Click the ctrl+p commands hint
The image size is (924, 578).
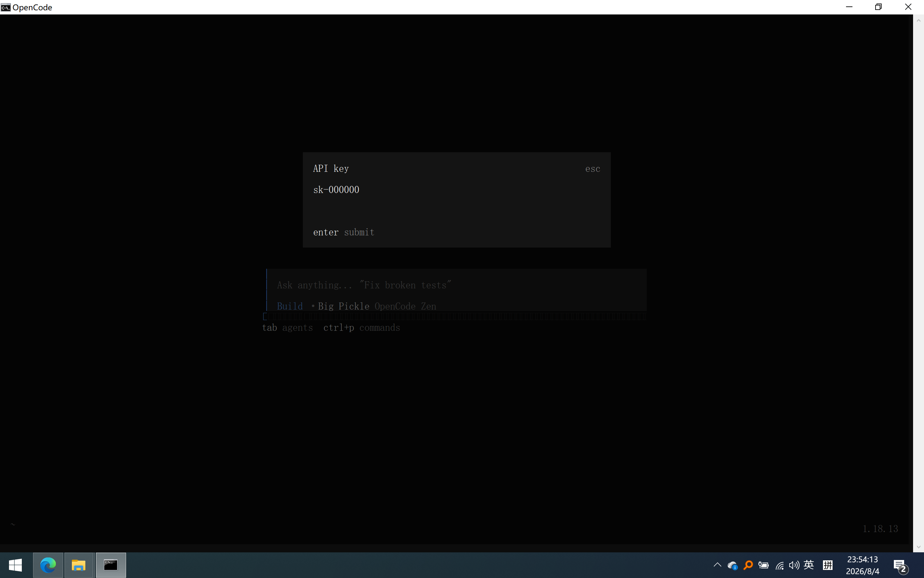(362, 328)
